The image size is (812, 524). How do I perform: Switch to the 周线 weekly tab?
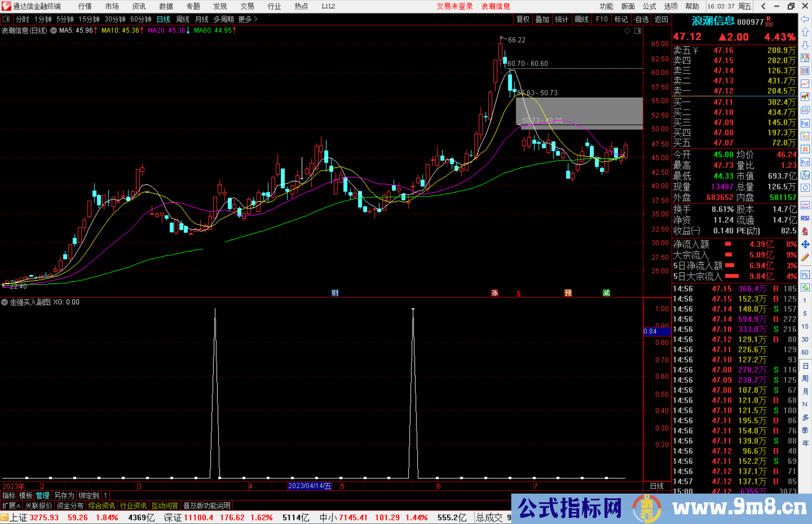(x=182, y=19)
